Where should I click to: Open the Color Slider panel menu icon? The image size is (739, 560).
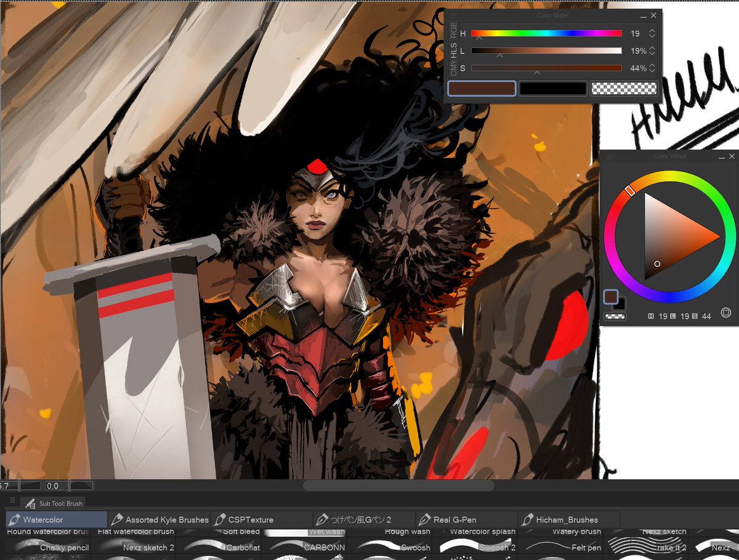click(x=454, y=15)
